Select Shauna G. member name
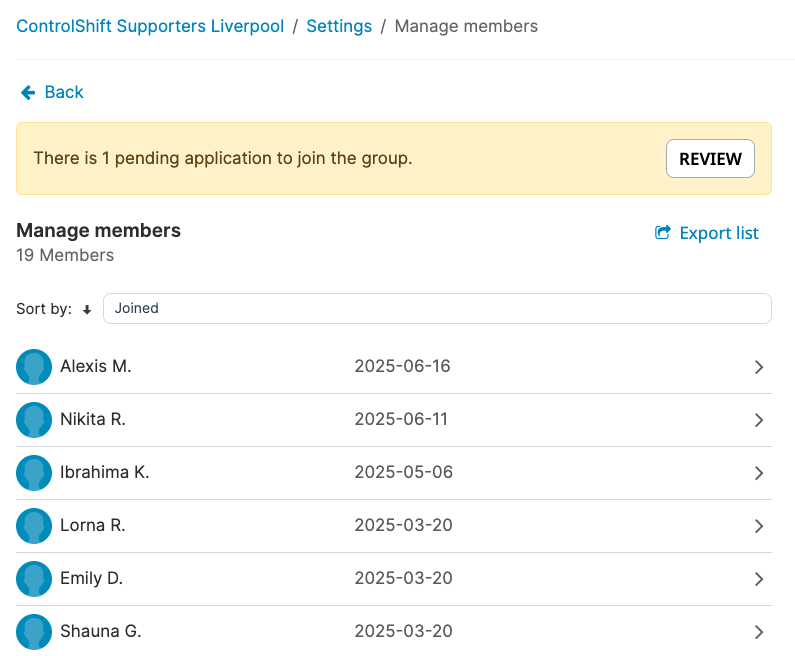This screenshot has width=795, height=656. [100, 632]
